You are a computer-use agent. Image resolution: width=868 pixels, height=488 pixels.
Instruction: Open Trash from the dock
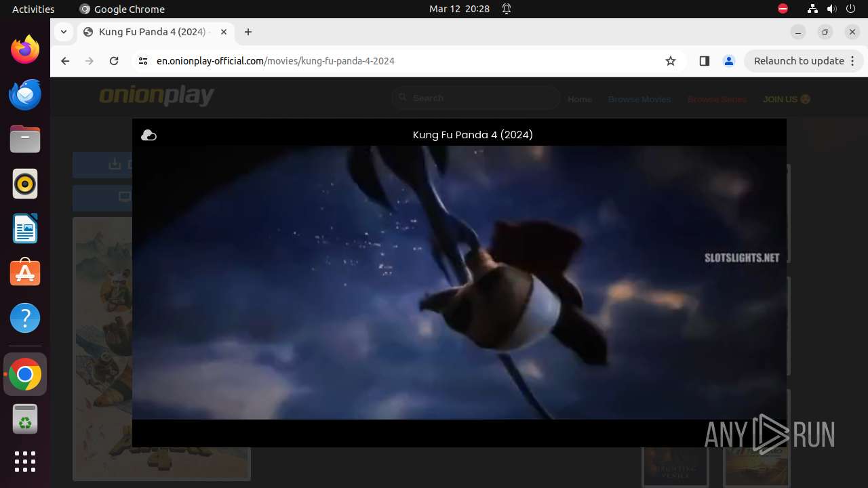point(25,419)
